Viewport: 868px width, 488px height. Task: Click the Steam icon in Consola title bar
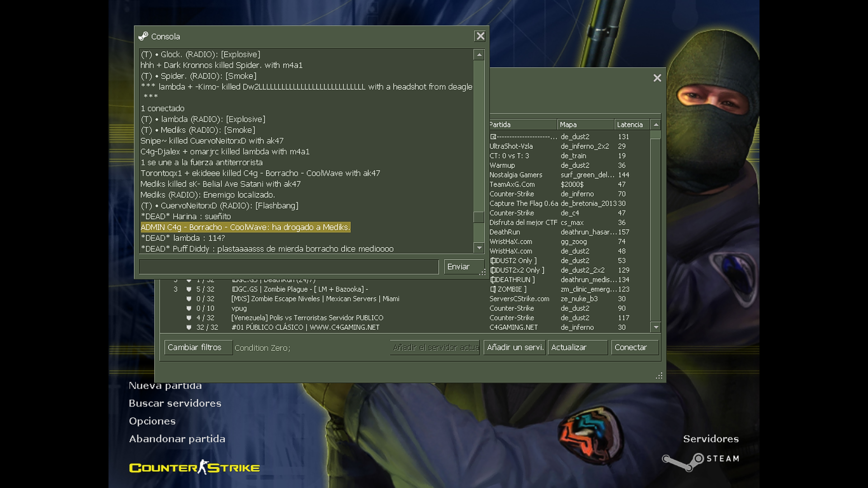coord(143,36)
